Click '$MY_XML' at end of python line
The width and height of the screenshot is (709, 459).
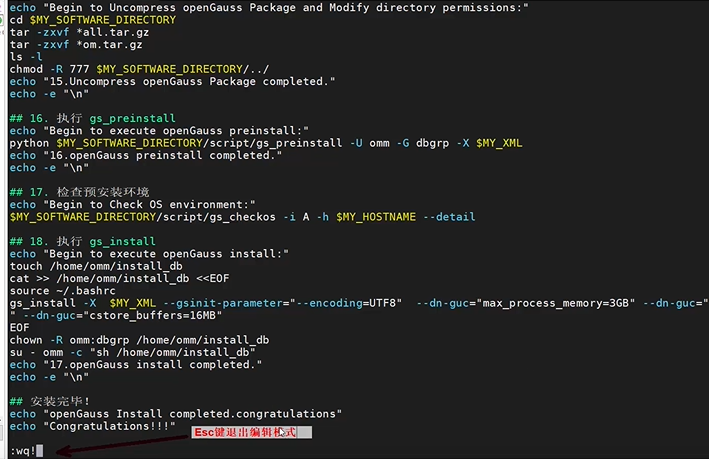[x=499, y=143]
